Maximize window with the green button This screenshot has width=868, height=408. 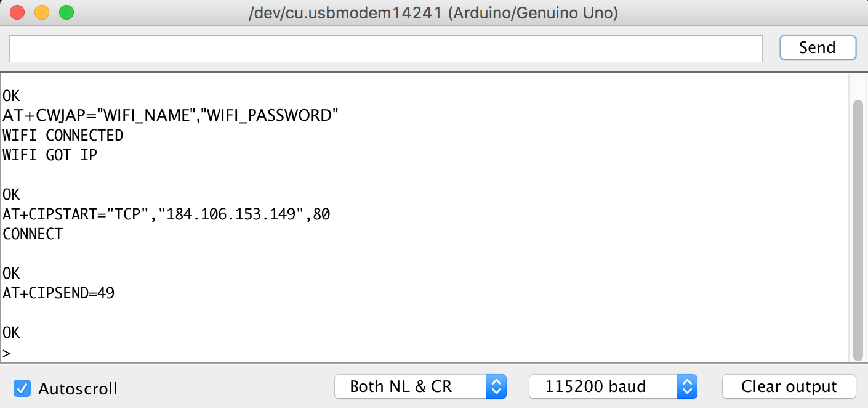[x=66, y=12]
